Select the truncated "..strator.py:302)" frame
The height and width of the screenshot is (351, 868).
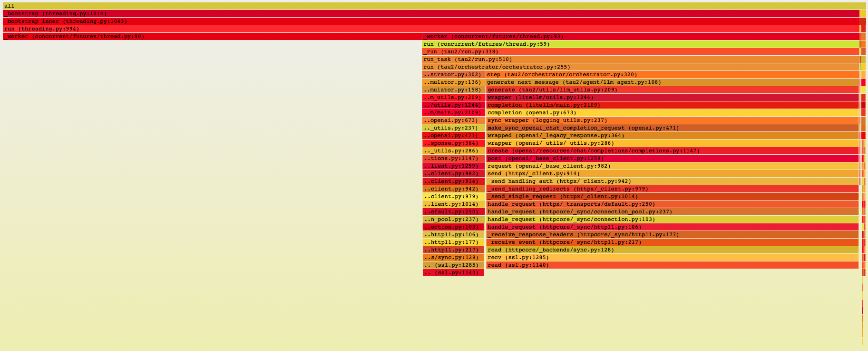453,74
